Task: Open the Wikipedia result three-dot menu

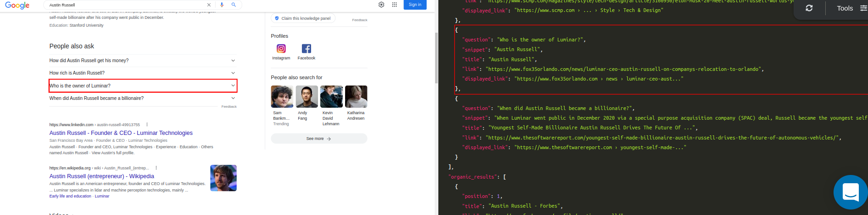Action: pos(156,168)
